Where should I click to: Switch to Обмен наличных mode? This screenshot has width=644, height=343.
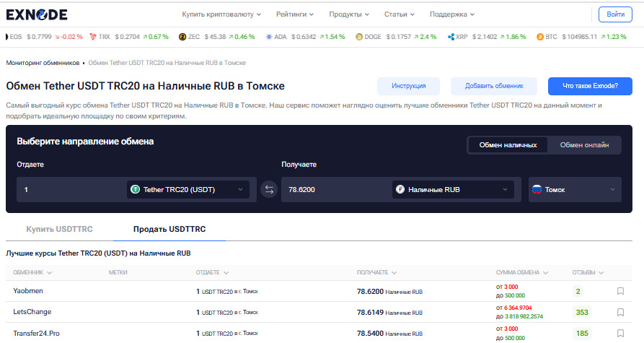[508, 144]
